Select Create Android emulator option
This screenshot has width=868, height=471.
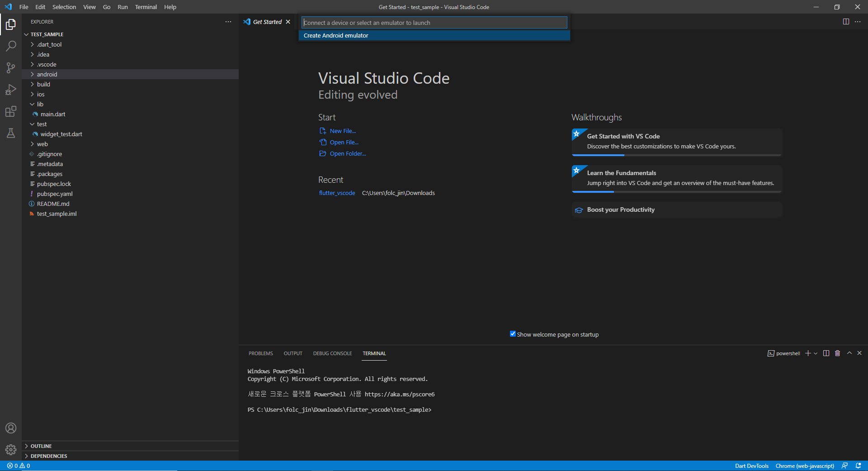[x=434, y=35]
